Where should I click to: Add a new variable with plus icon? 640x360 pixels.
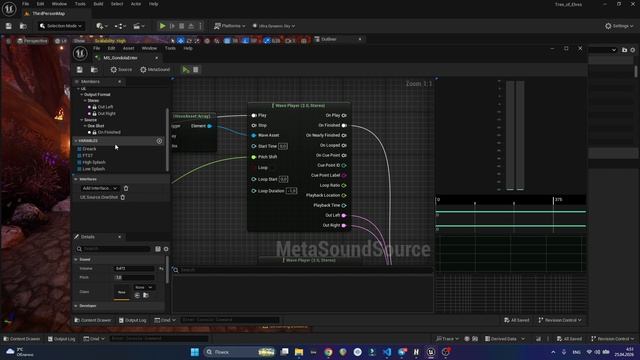(x=159, y=141)
